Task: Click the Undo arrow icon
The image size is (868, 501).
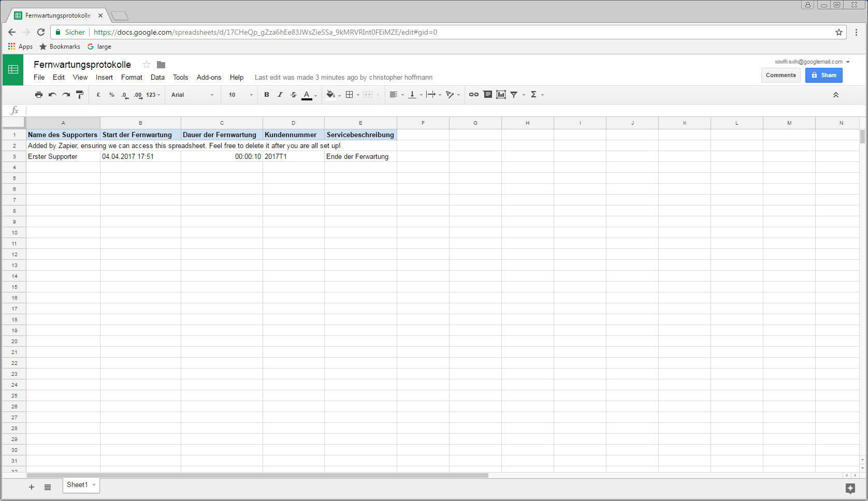Action: click(52, 95)
